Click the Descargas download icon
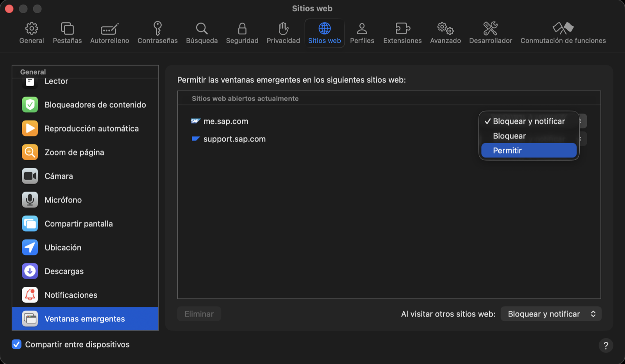 [30, 271]
